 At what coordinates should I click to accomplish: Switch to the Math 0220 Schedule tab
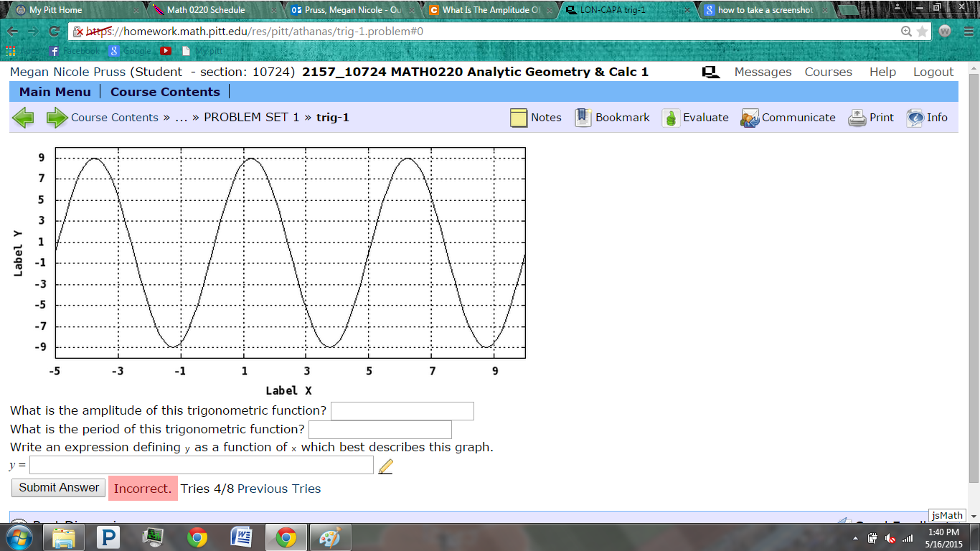pos(208,10)
